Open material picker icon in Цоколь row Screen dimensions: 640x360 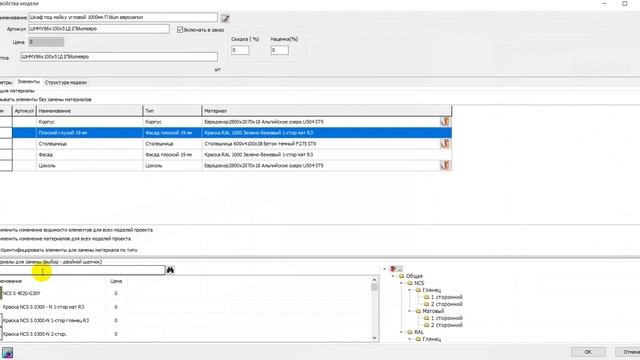pos(445,165)
